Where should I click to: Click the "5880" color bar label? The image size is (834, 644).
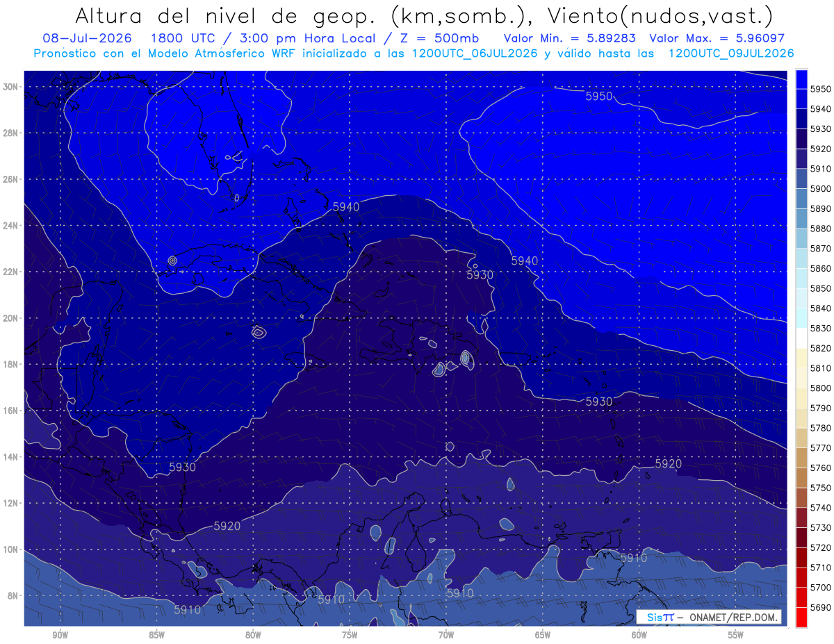[820, 229]
